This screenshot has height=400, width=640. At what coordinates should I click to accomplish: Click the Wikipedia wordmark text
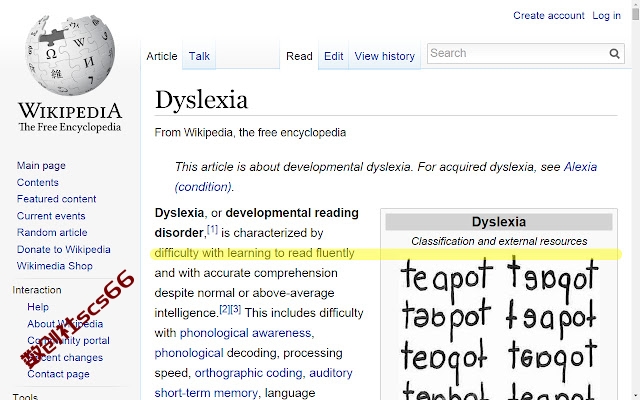pos(70,111)
